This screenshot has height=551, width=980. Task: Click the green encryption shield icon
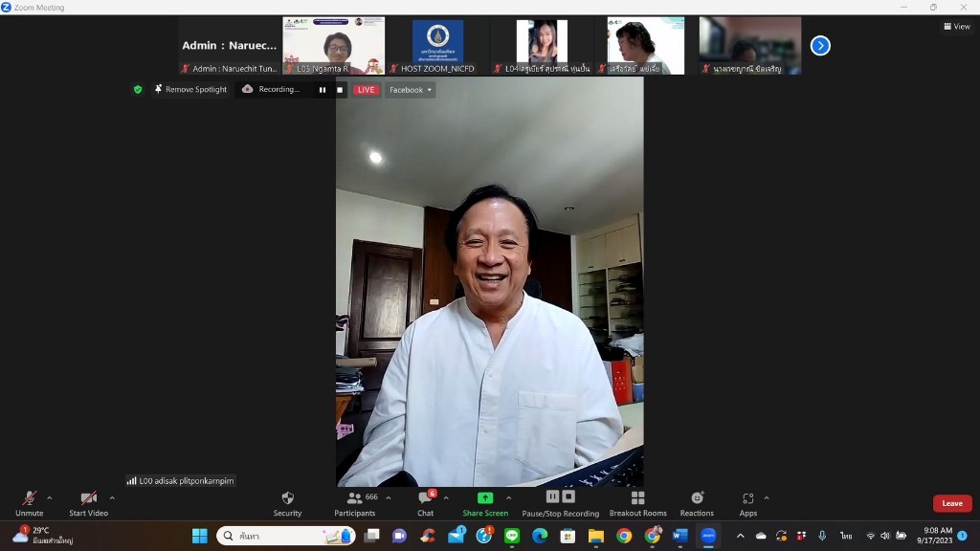tap(138, 89)
